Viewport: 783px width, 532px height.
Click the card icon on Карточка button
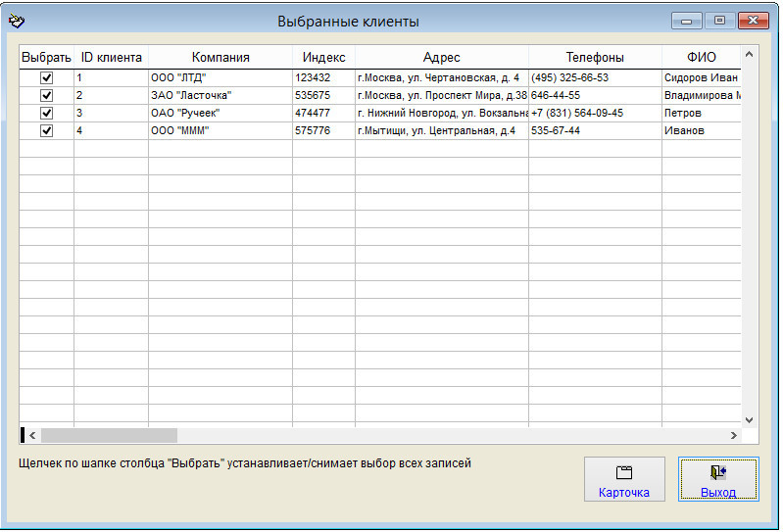tap(624, 472)
